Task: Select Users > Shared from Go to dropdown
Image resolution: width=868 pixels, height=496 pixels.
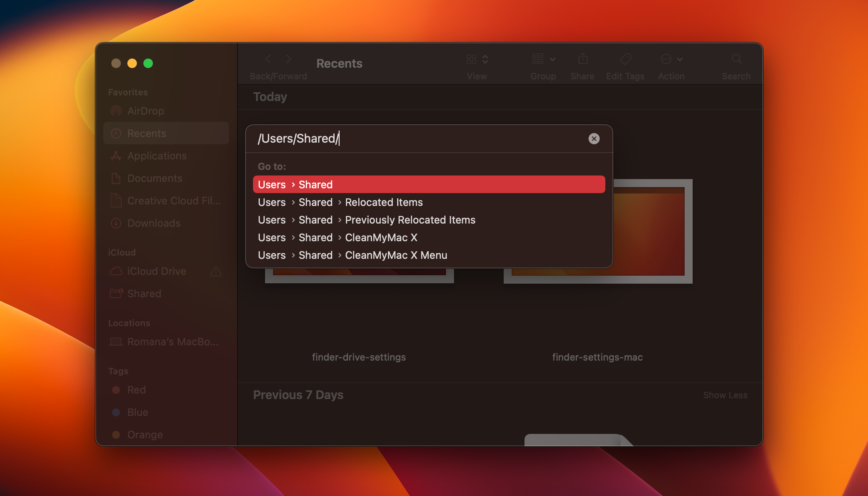Action: pyautogui.click(x=428, y=184)
